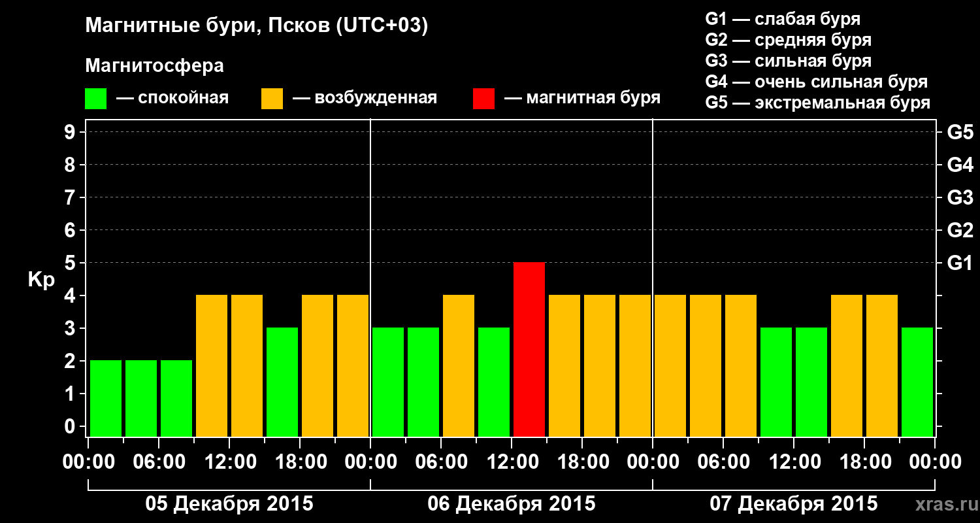The width and height of the screenshot is (980, 523).
Task: Click the '05 Декабря 2015' date label
Action: pyautogui.click(x=229, y=504)
